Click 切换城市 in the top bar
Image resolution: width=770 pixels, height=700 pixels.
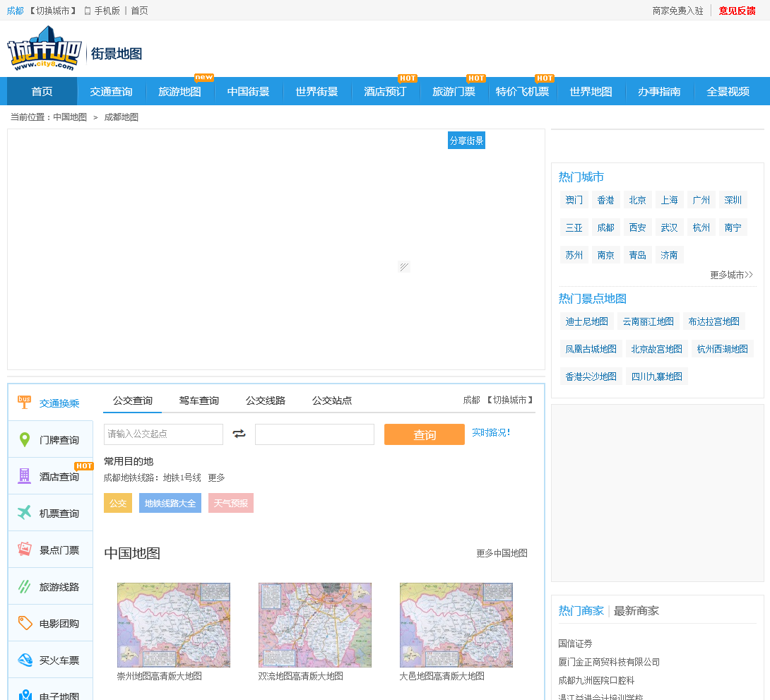tap(52, 11)
